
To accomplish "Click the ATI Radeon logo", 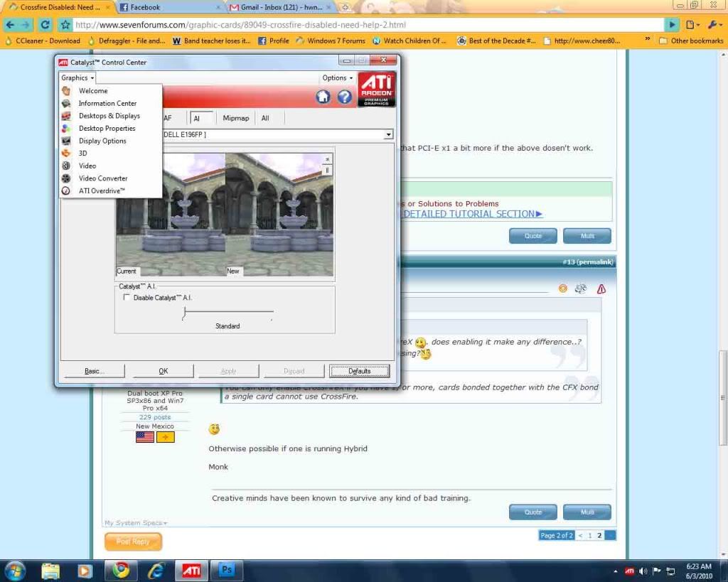I will point(377,89).
